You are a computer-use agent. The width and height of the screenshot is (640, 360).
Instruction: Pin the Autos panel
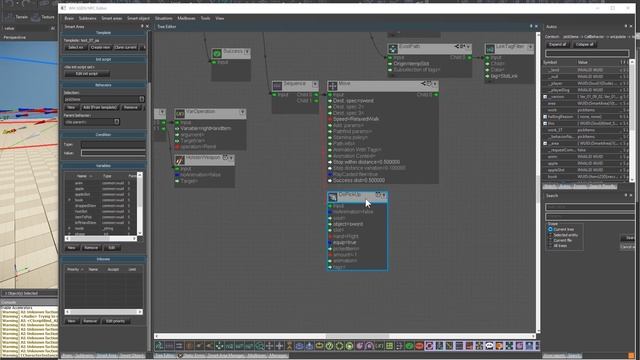tap(625, 27)
